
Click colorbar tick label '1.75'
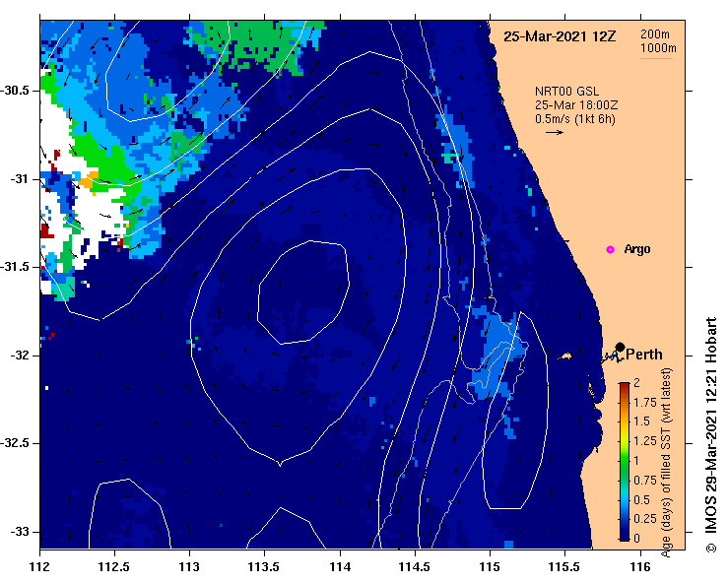[x=645, y=403]
